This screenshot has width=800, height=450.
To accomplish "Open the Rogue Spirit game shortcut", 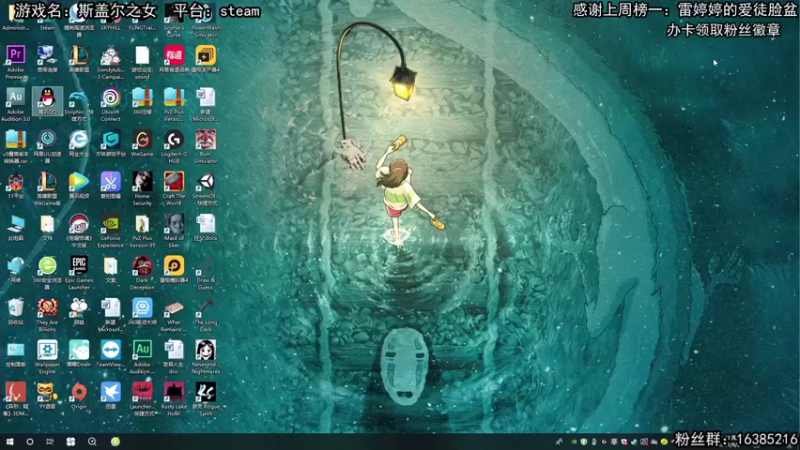I will (x=206, y=399).
